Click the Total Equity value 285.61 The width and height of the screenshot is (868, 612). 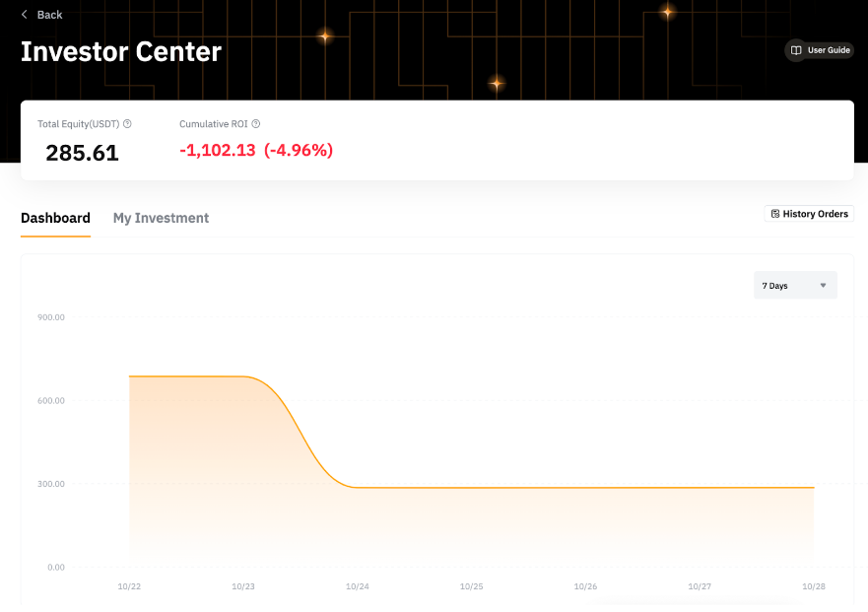point(82,153)
